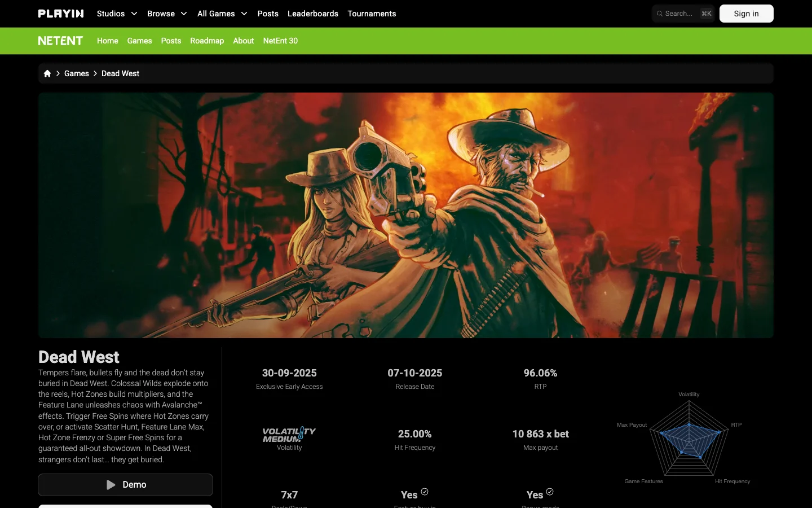
Task: Click the radar stats chart
Action: (689, 438)
